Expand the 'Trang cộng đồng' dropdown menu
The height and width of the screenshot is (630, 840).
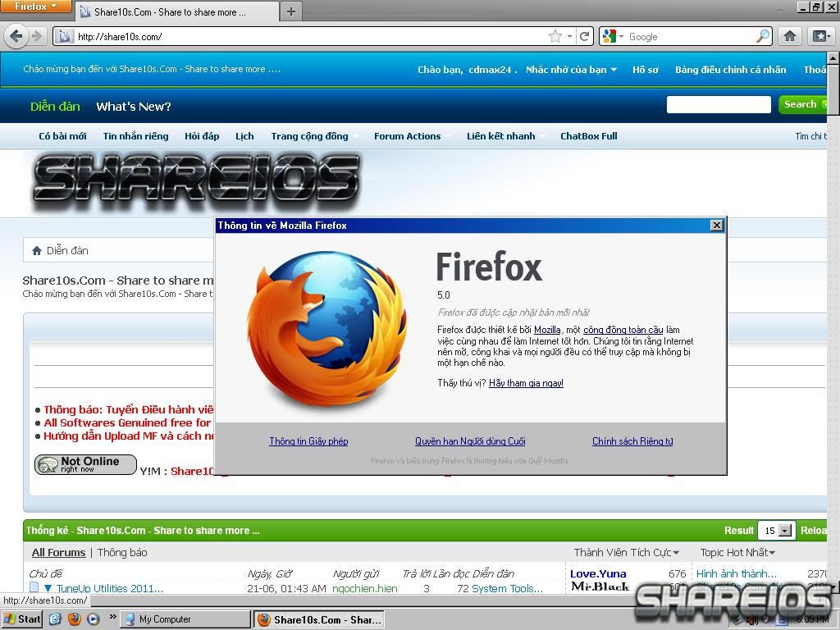tap(313, 136)
